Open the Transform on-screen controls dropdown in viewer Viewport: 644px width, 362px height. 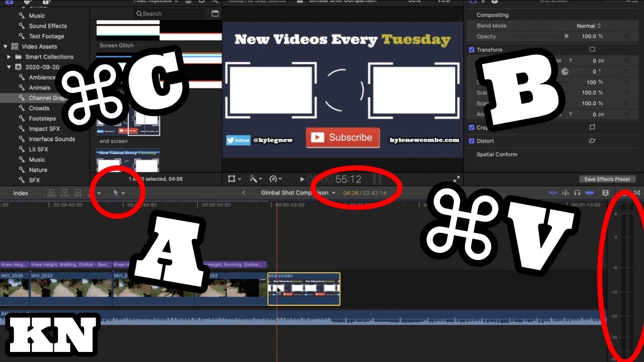tap(234, 179)
